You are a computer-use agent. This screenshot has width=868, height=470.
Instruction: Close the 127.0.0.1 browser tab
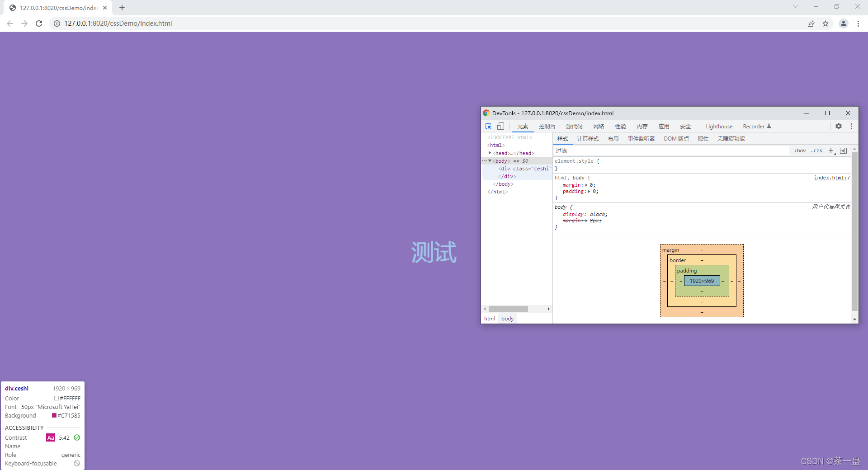pyautogui.click(x=105, y=8)
